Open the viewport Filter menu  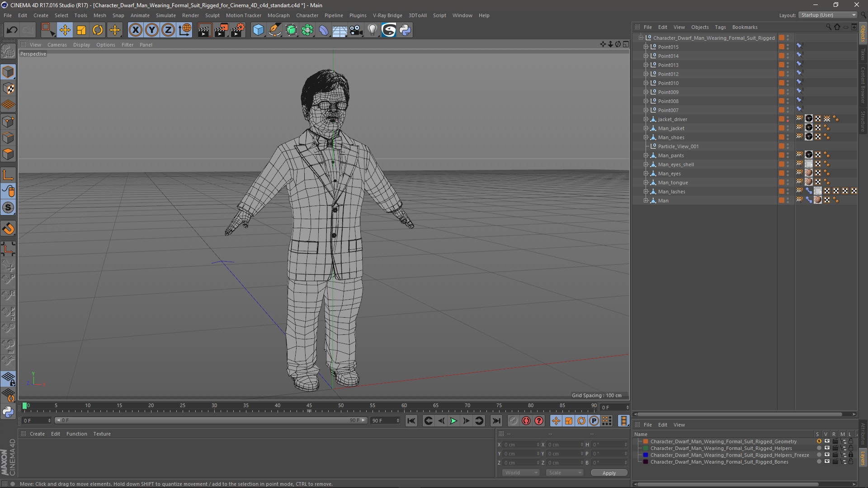[x=127, y=45]
